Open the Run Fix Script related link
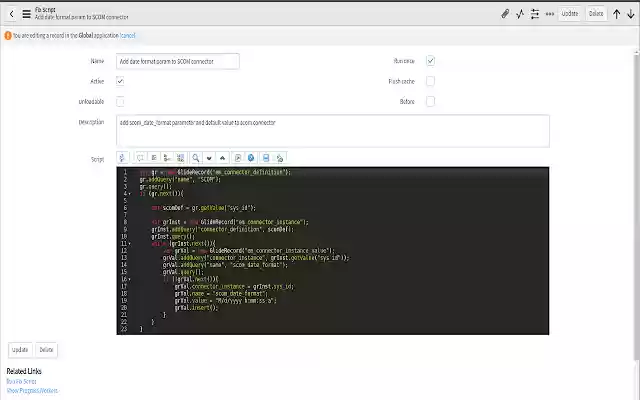 pyautogui.click(x=21, y=381)
